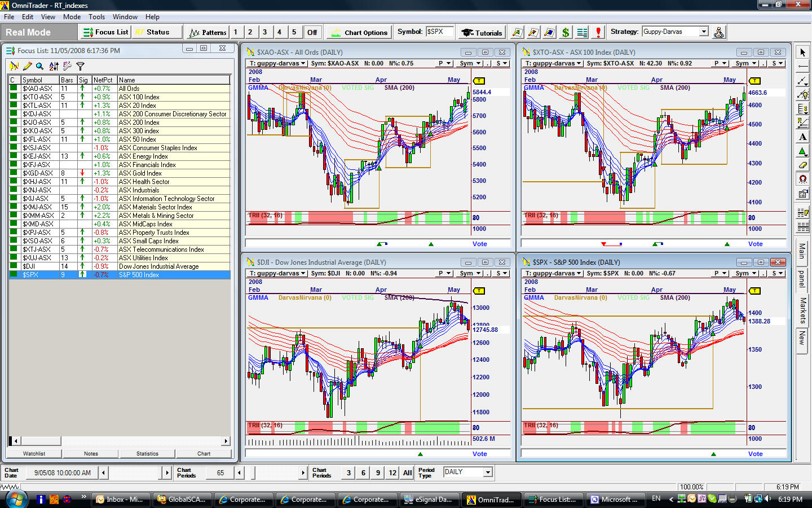Select the green triangle marker tool
Viewport: 812px width, 508px height.
coord(802,151)
